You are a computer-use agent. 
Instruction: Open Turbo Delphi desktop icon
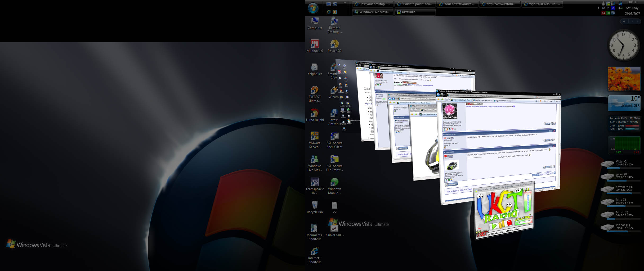(x=315, y=115)
